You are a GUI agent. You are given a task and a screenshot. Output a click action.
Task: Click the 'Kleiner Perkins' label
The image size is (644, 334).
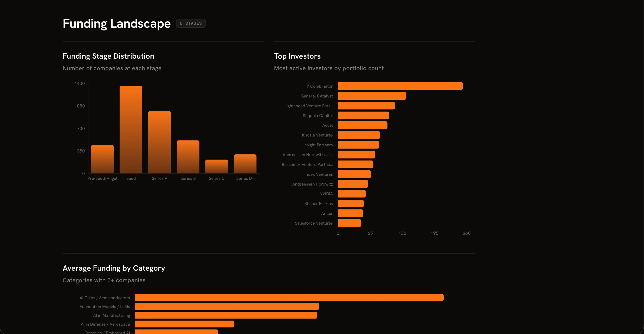(318, 203)
